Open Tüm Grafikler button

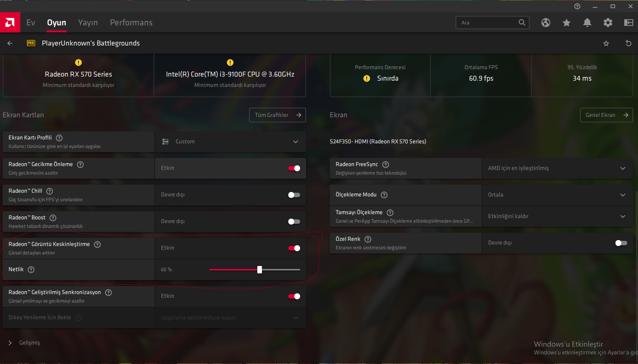[278, 115]
